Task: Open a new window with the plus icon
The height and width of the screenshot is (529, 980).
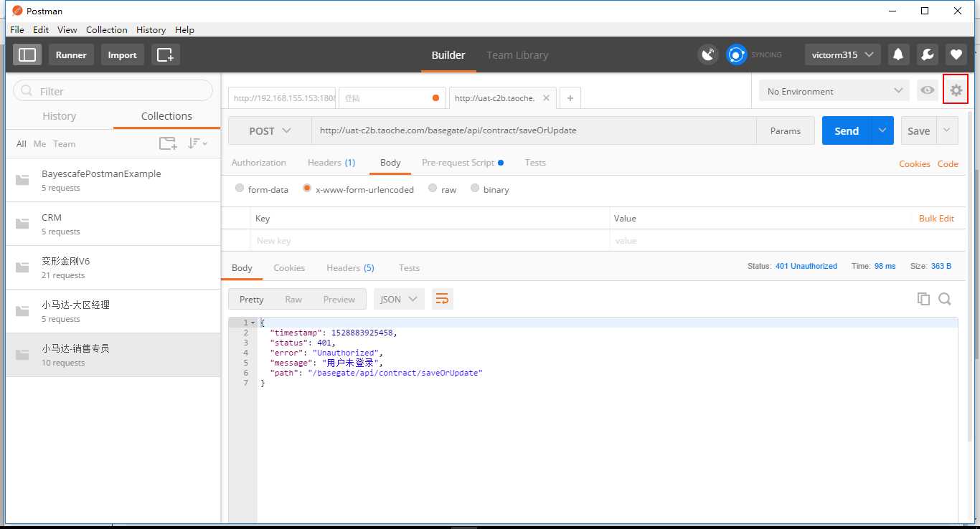Action: [165, 54]
